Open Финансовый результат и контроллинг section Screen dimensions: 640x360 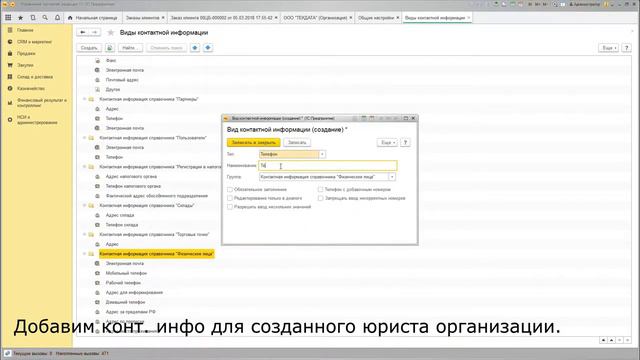click(41, 102)
